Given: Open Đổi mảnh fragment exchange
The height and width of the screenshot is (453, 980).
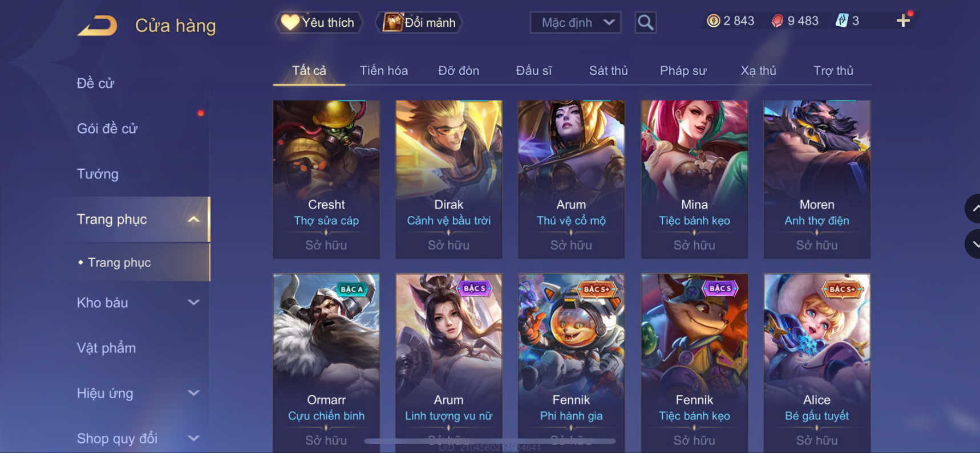Looking at the screenshot, I should [419, 22].
